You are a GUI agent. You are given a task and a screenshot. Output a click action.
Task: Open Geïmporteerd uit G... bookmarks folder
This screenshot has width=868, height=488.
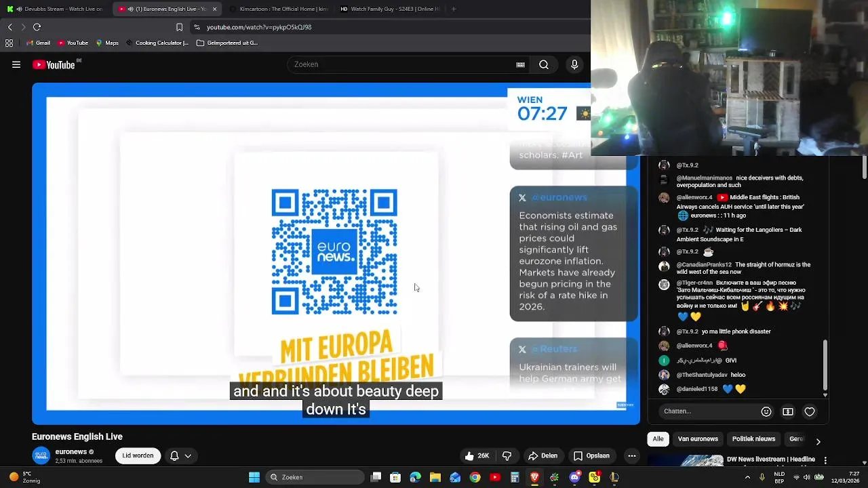click(227, 43)
